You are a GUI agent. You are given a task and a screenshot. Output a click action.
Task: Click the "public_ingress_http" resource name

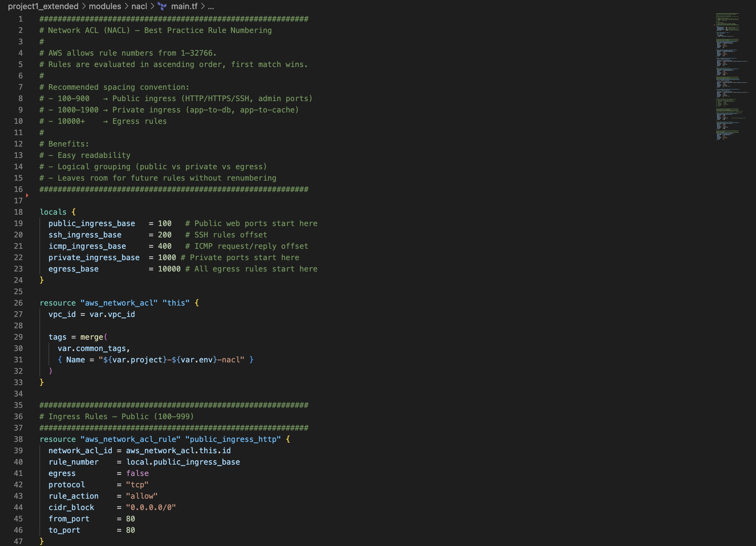[233, 439]
